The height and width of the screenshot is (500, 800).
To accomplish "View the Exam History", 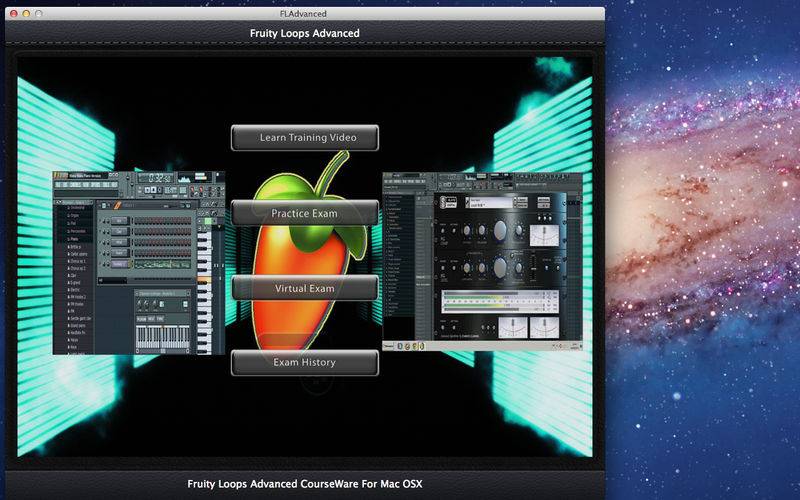I will 305,363.
